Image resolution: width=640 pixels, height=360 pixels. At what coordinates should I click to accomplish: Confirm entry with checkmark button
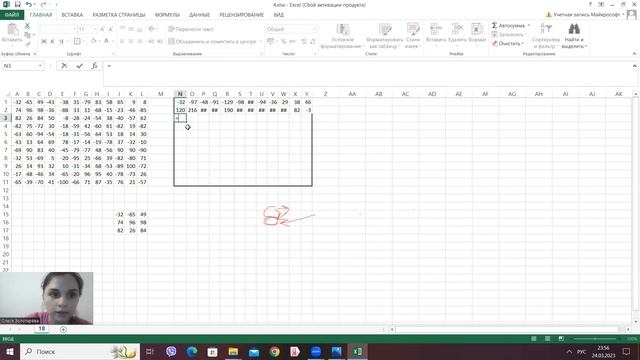tap(80, 66)
